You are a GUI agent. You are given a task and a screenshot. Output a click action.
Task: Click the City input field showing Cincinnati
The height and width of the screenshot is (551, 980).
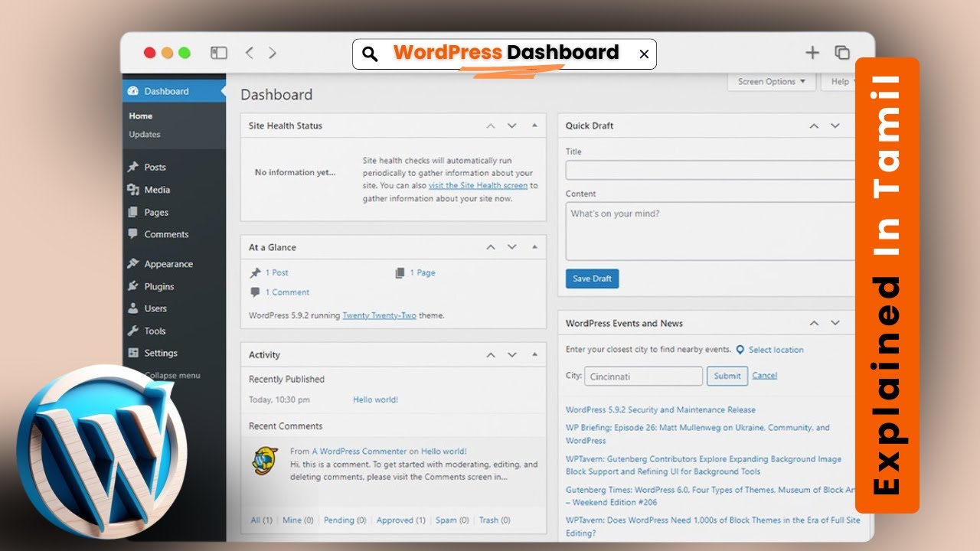643,376
